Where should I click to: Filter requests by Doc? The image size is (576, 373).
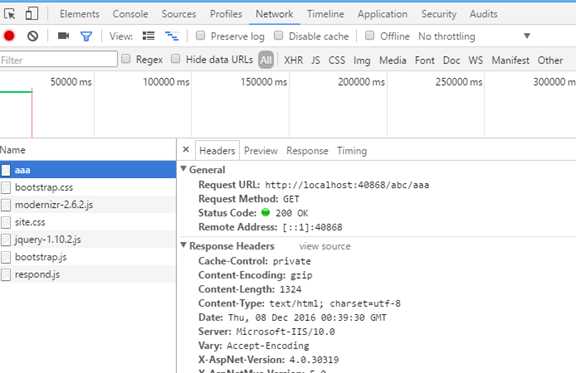451,60
